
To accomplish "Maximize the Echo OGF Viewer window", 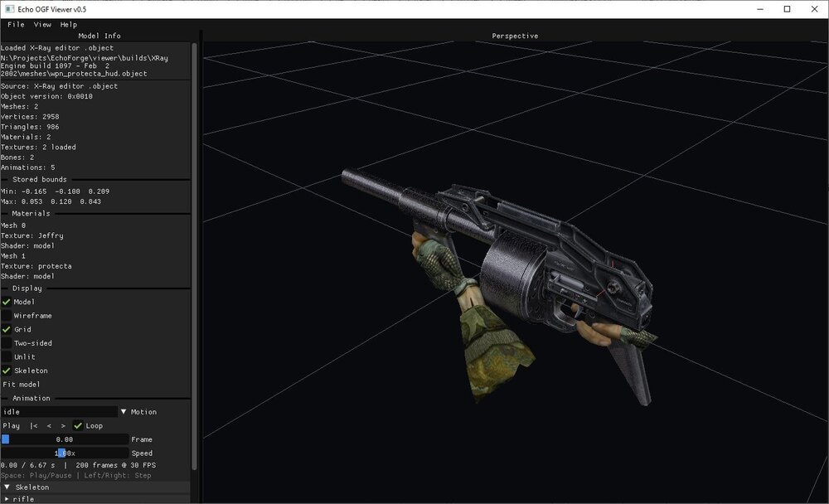I will point(788,9).
